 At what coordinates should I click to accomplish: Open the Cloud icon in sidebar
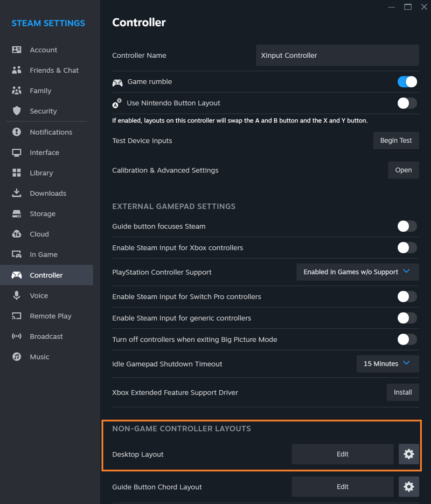17,234
